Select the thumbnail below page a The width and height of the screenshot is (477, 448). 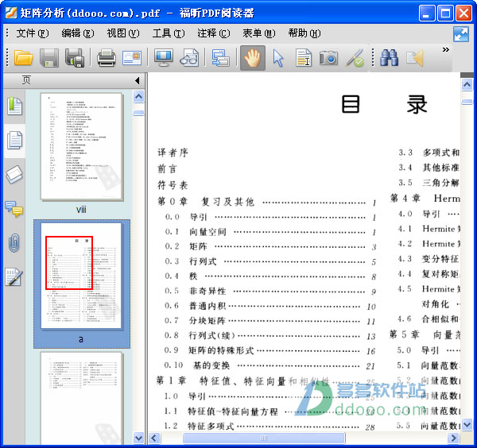pyautogui.click(x=82, y=398)
